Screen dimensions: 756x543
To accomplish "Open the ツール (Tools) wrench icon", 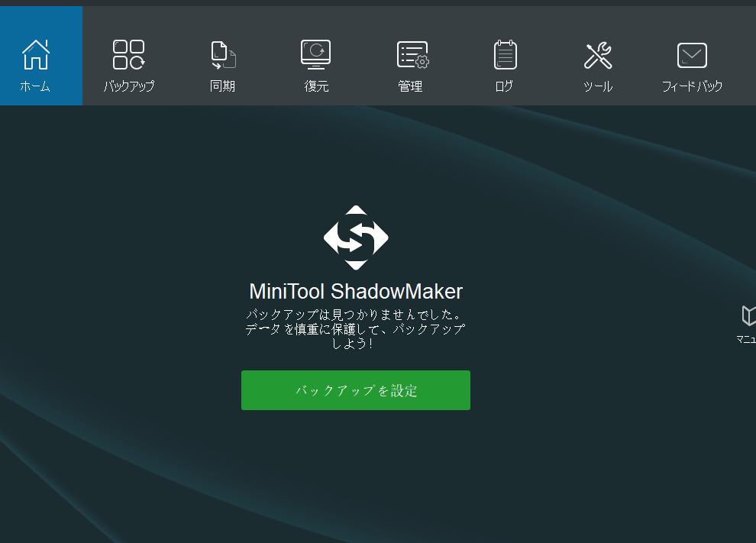I will tap(598, 55).
